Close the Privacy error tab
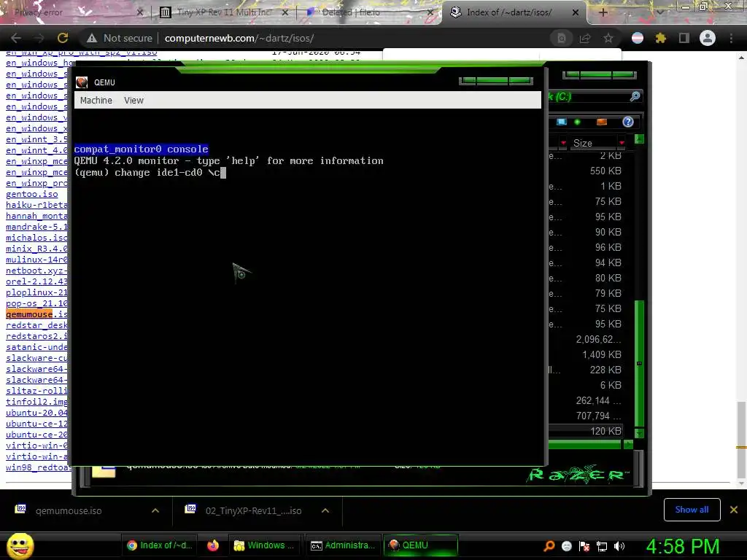The width and height of the screenshot is (747, 560). tap(140, 12)
